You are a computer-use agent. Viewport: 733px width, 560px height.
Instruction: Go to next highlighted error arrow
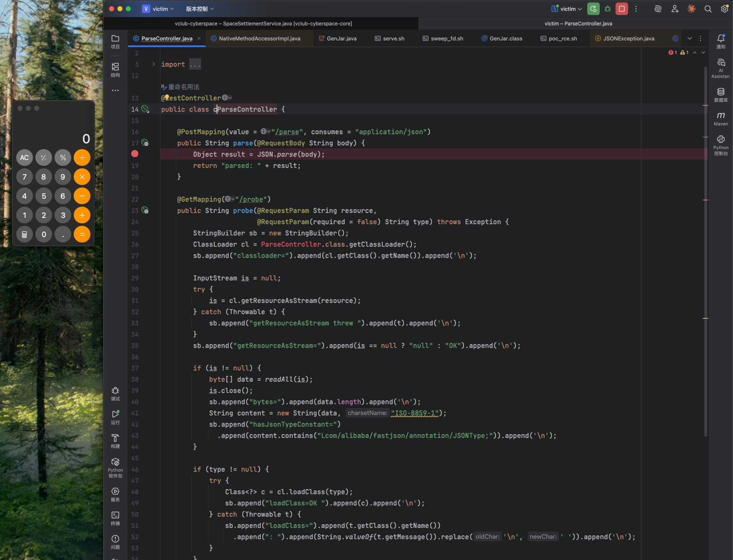703,52
